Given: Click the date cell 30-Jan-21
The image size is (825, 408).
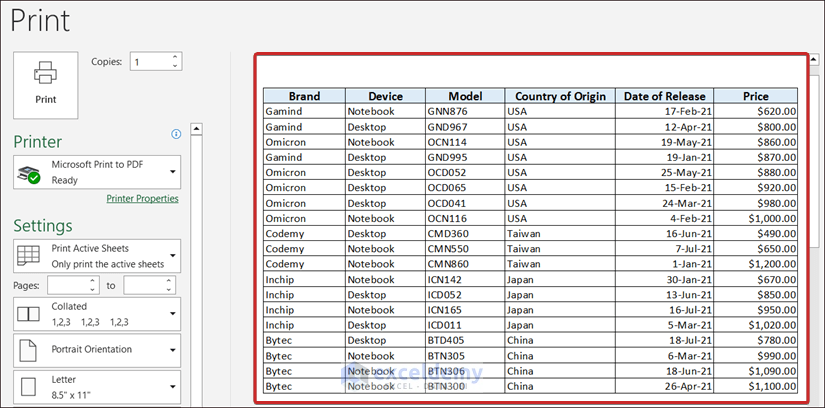Looking at the screenshot, I should pos(665,280).
